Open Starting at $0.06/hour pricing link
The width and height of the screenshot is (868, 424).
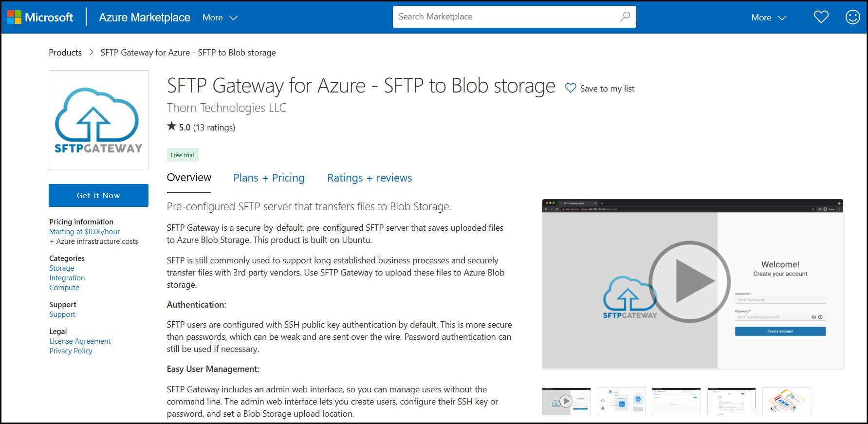84,232
